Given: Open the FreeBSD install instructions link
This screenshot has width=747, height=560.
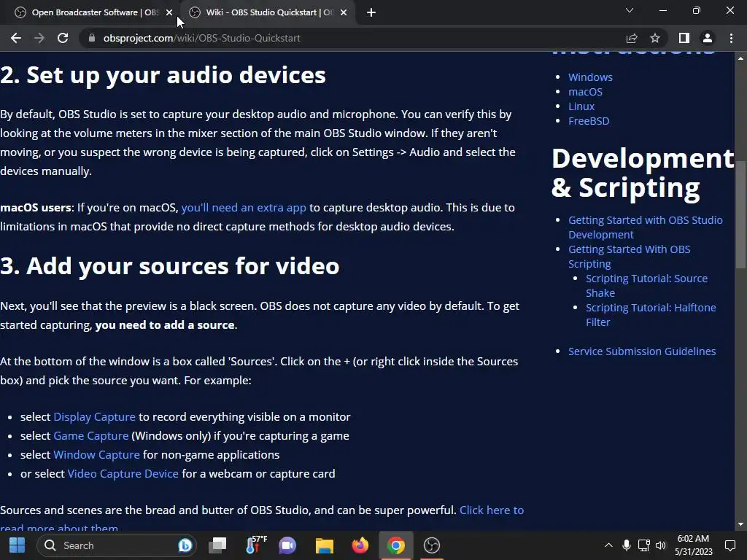Looking at the screenshot, I should 589,121.
